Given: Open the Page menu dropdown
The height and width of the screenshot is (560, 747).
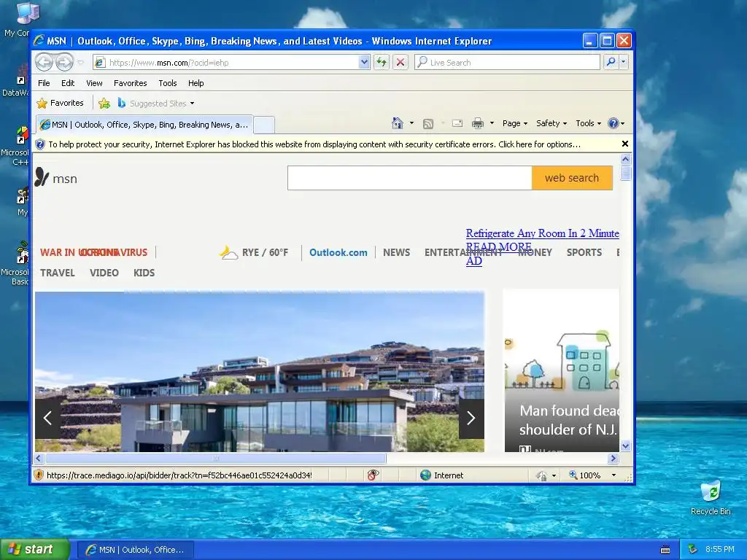Looking at the screenshot, I should tap(515, 123).
